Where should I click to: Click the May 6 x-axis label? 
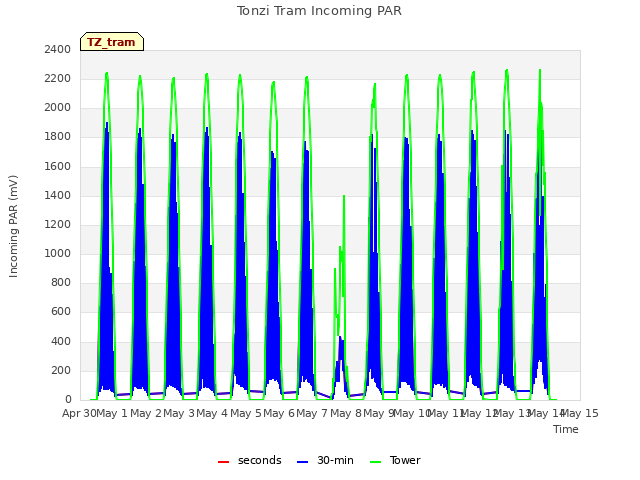[x=279, y=413]
